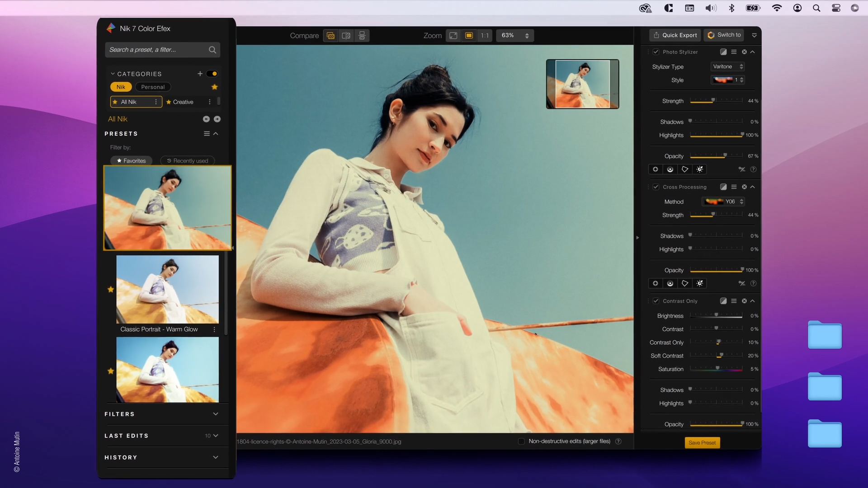This screenshot has width=868, height=488.
Task: Click the navigator preview thumbnail
Action: [582, 84]
